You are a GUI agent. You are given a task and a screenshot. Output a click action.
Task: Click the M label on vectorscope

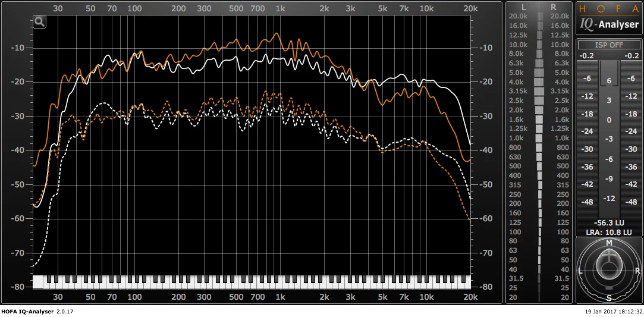609,243
